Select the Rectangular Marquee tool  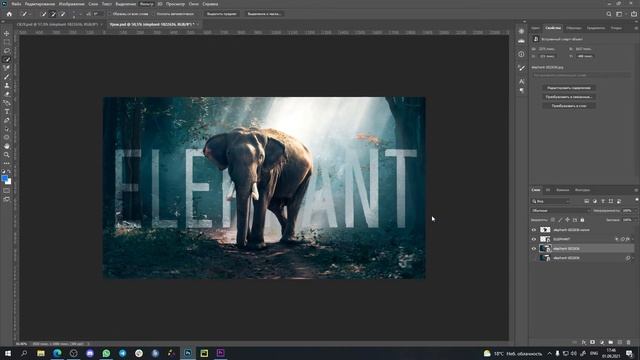[7, 42]
